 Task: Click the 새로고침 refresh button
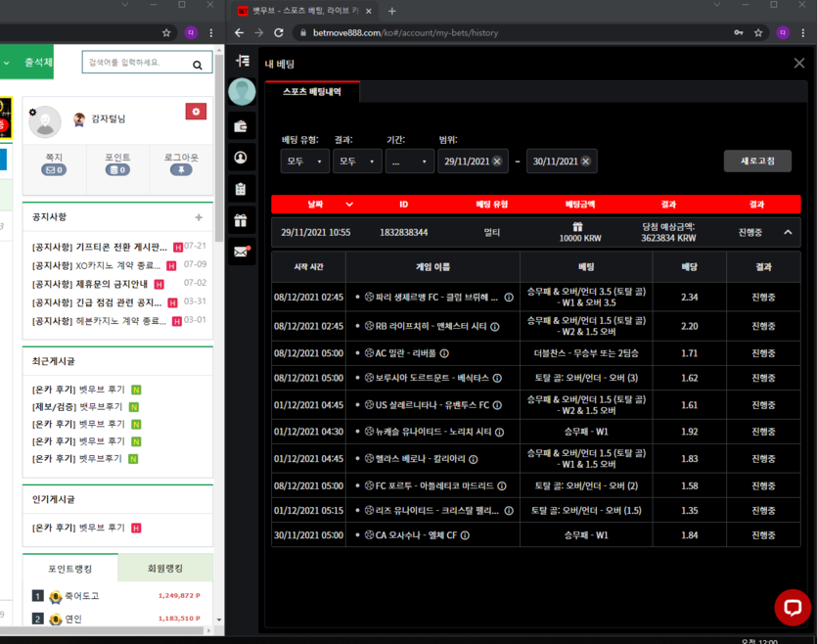coord(757,161)
